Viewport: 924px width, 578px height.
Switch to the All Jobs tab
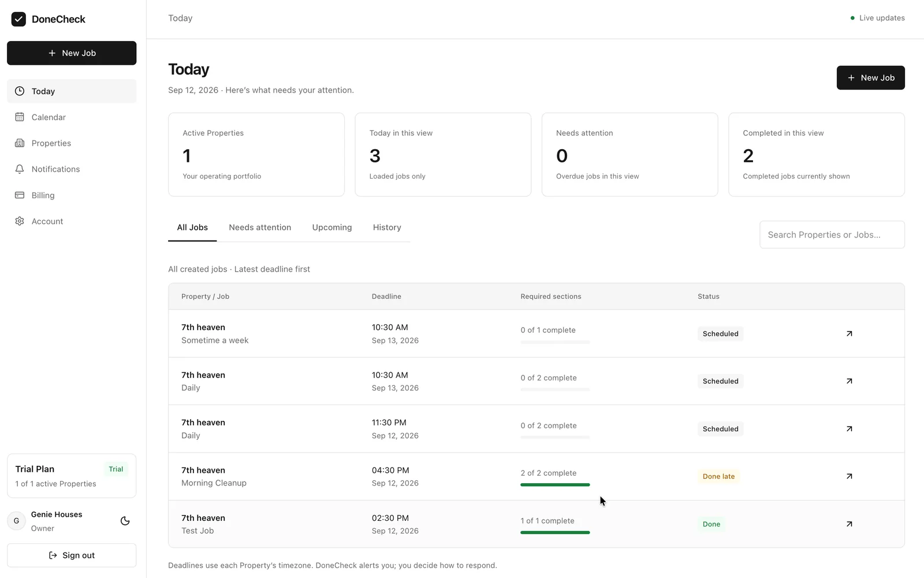click(192, 228)
